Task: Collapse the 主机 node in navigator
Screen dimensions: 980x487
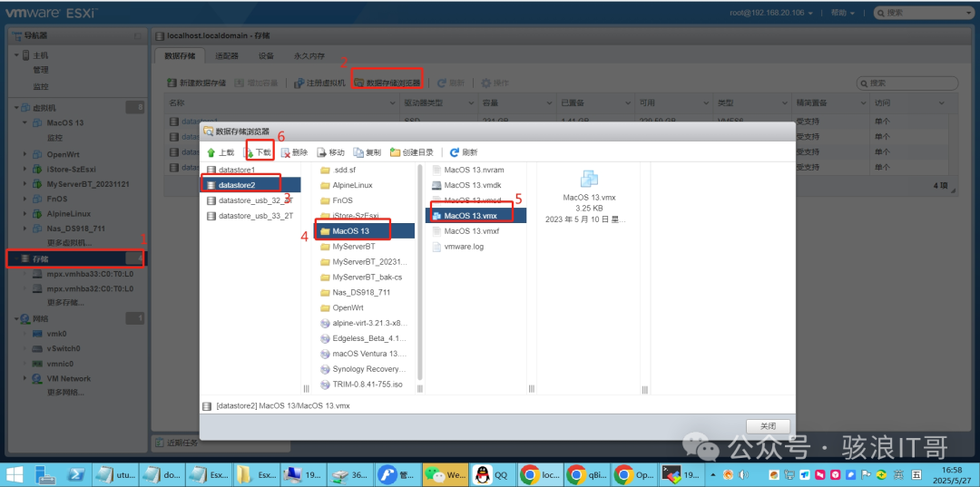Action: 16,55
